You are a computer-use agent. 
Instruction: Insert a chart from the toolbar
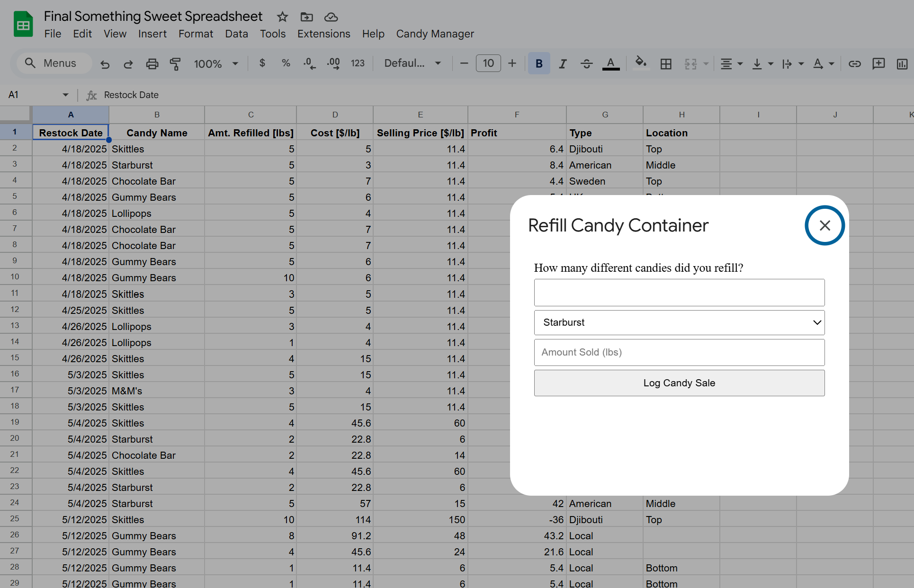(x=902, y=63)
